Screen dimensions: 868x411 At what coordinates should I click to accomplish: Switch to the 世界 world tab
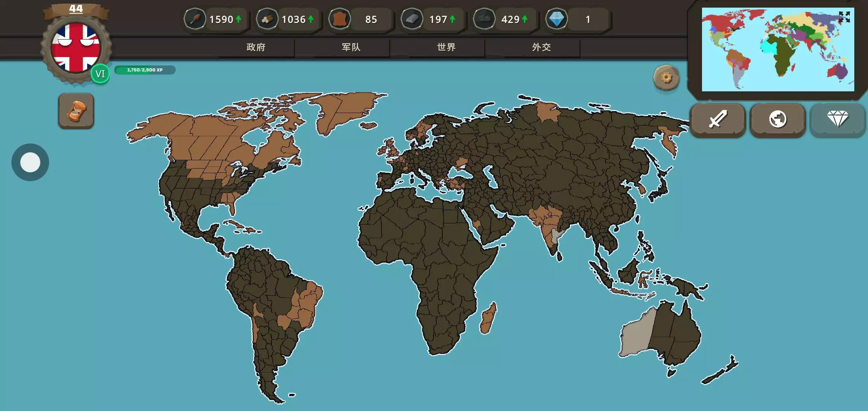[446, 47]
